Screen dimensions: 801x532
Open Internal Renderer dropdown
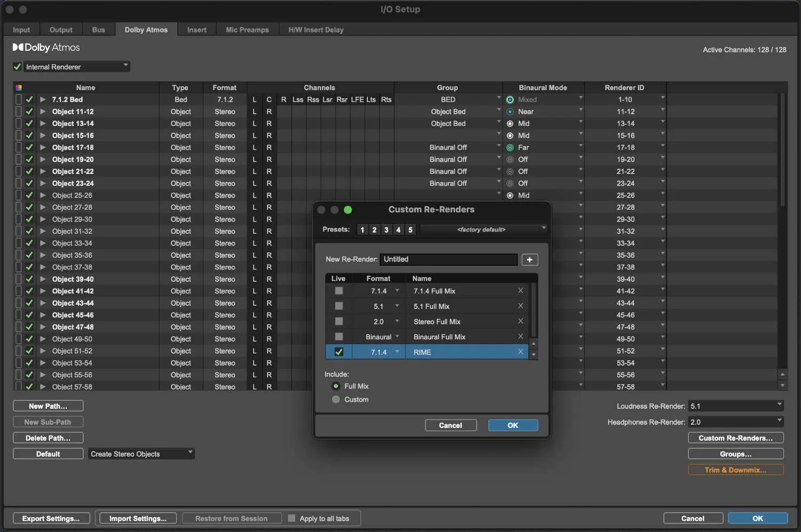click(77, 67)
